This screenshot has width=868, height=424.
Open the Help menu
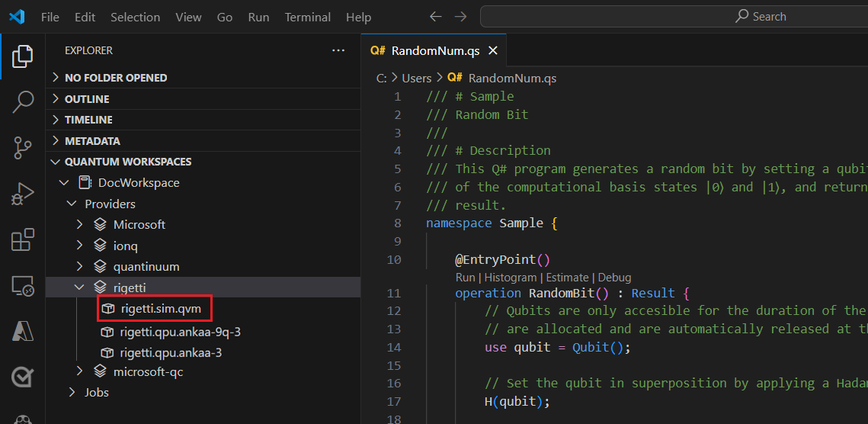(358, 18)
